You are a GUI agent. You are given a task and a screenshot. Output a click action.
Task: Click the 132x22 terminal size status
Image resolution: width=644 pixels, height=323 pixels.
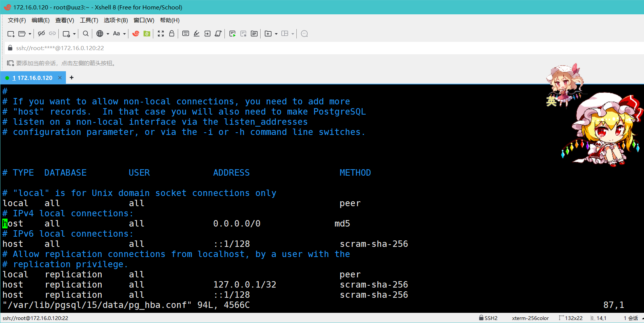click(x=571, y=318)
